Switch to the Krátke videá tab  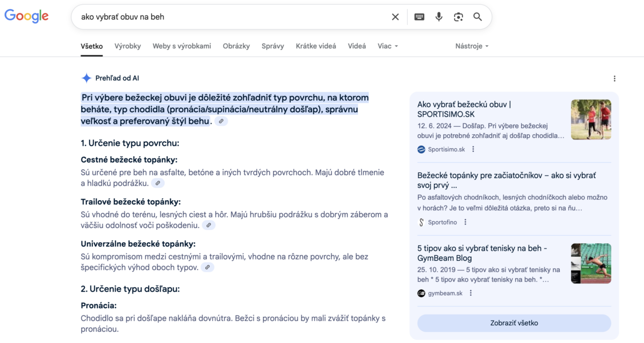316,46
